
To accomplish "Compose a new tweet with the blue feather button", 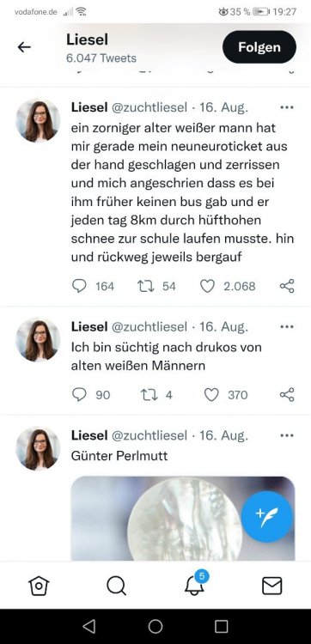I will [267, 517].
